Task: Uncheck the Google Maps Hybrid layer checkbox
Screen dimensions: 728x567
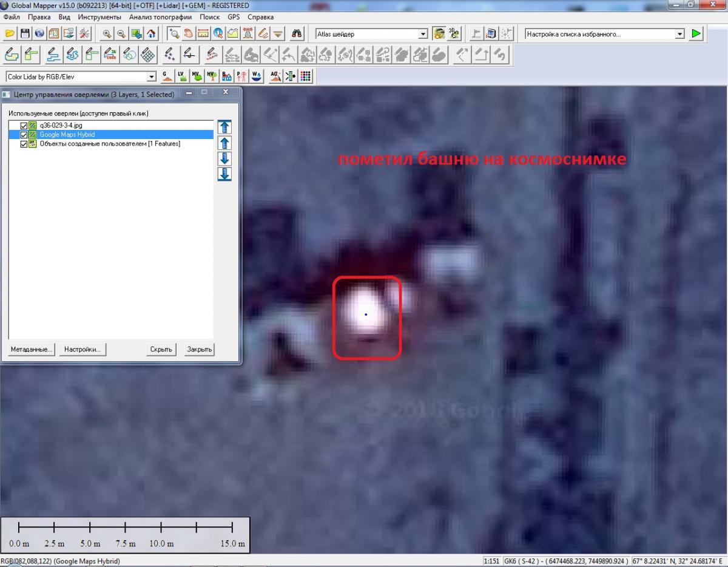Action: click(x=24, y=135)
